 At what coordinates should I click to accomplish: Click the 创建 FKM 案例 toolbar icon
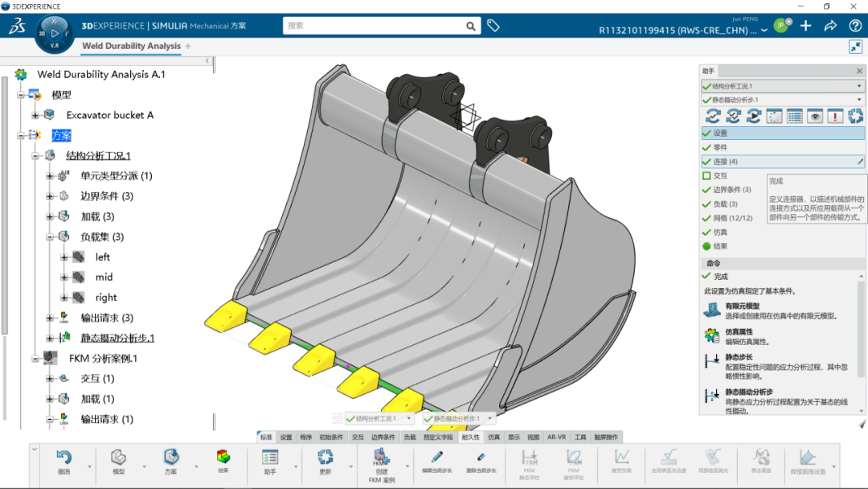[x=382, y=456]
